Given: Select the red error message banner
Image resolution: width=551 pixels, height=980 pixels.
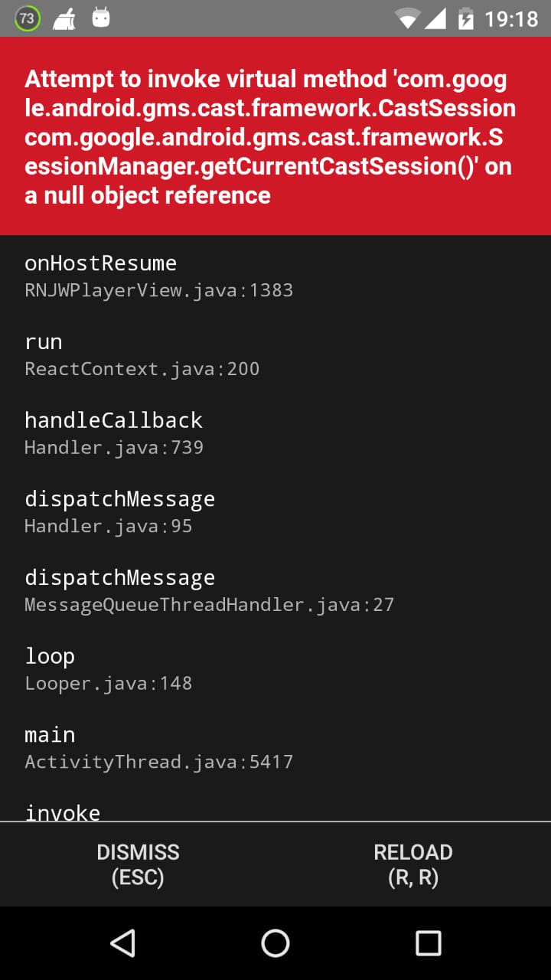Looking at the screenshot, I should (x=275, y=136).
